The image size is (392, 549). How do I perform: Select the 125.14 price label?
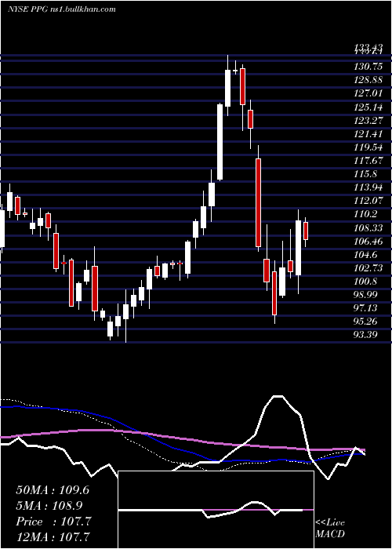[x=368, y=107]
